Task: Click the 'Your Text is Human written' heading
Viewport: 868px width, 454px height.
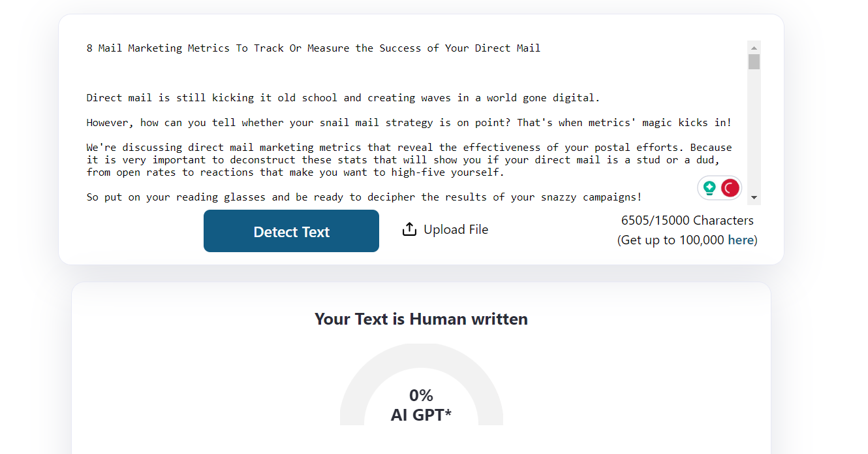Action: 421,319
